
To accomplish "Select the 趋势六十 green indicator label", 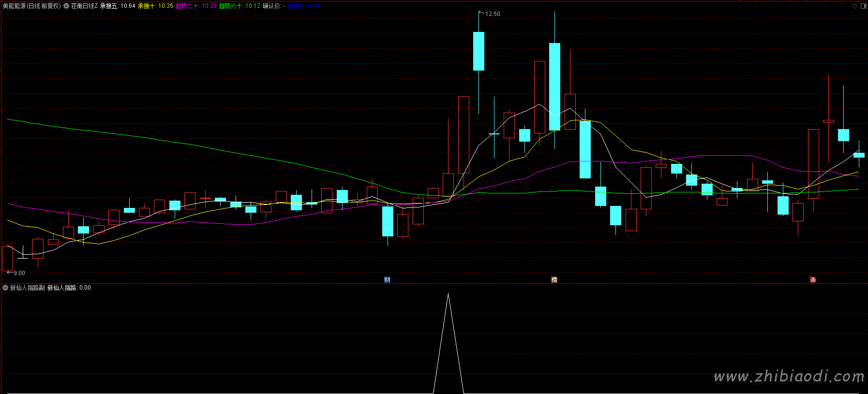I will 239,6.
